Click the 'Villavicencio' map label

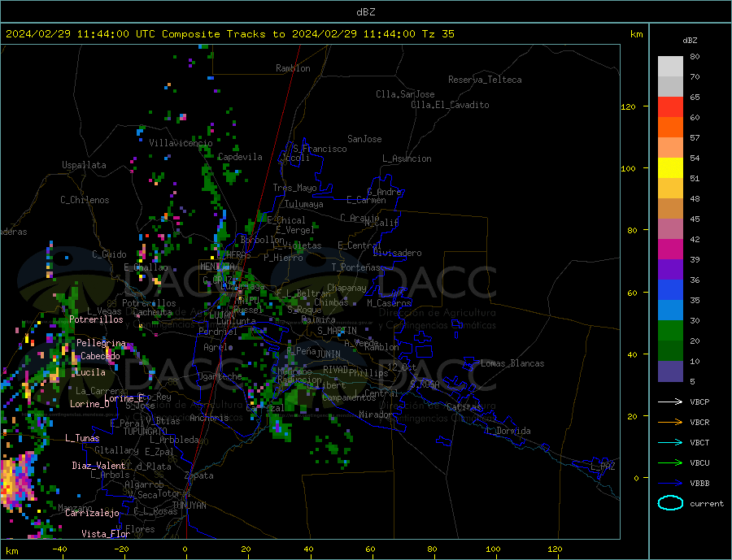pos(181,143)
